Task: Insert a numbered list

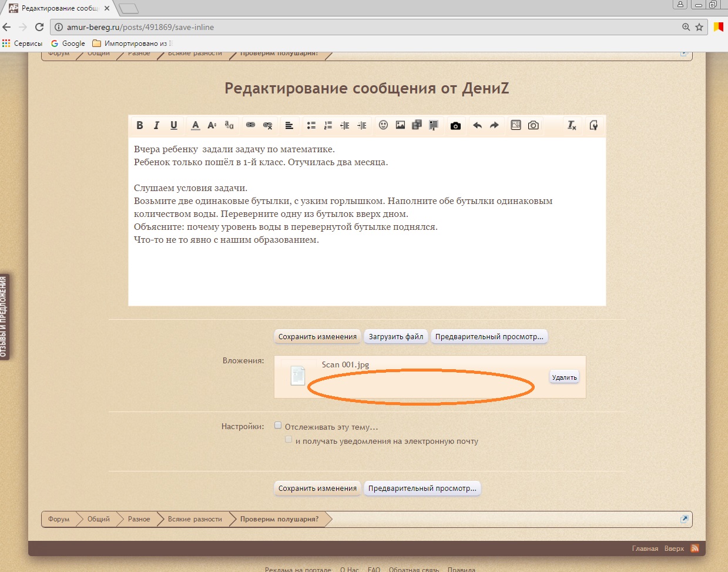Action: point(328,125)
